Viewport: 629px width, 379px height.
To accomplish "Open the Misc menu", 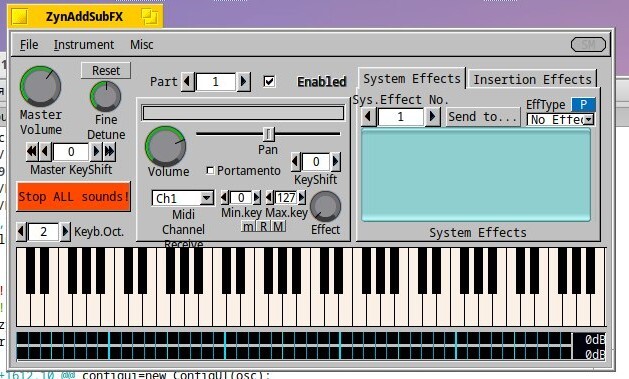I will click(x=141, y=45).
